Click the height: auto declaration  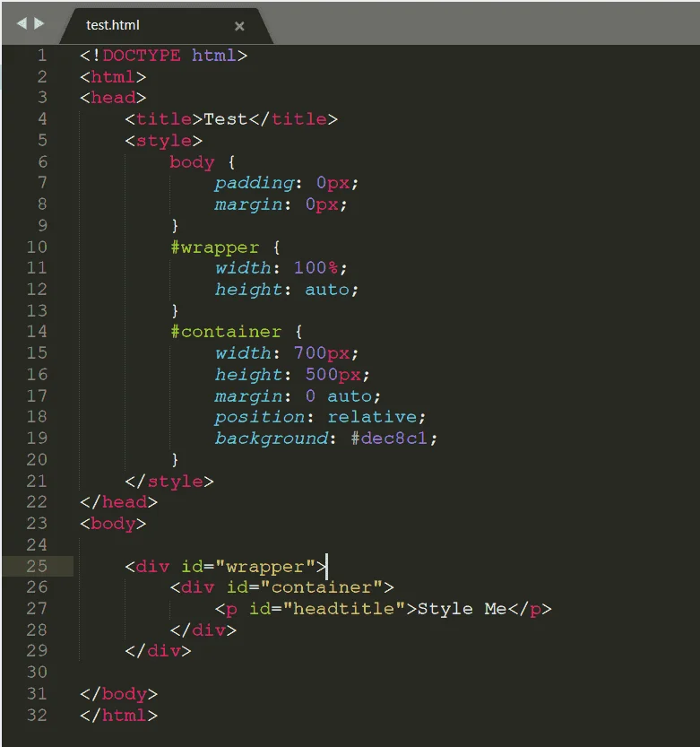(x=286, y=290)
